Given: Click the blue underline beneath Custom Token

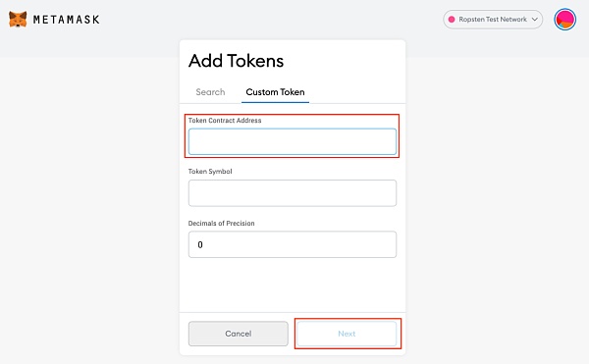Looking at the screenshot, I should 275,102.
